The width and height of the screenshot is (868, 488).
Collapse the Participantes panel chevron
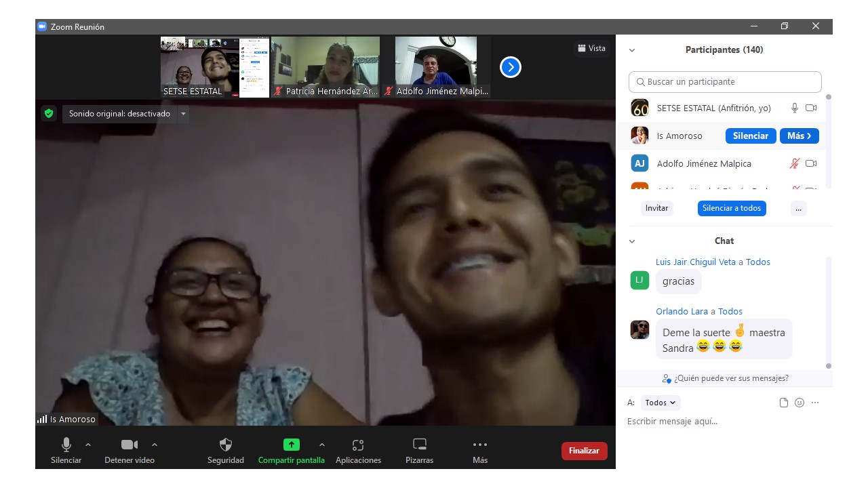click(632, 50)
